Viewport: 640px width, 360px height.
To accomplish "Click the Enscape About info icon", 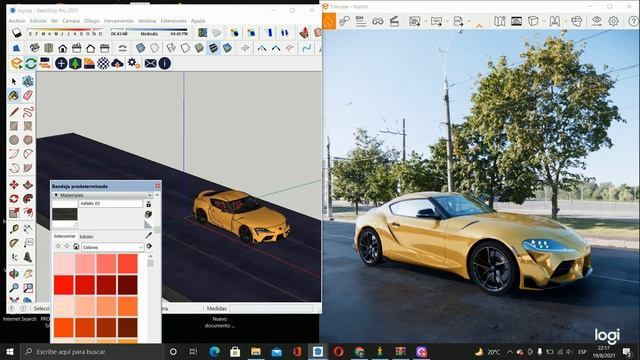I will tap(164, 63).
